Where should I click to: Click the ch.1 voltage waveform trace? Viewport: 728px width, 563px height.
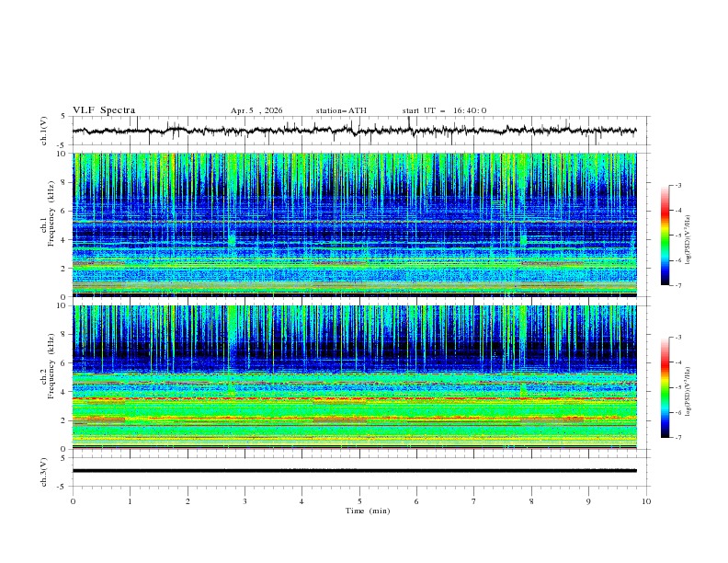pyautogui.click(x=354, y=131)
